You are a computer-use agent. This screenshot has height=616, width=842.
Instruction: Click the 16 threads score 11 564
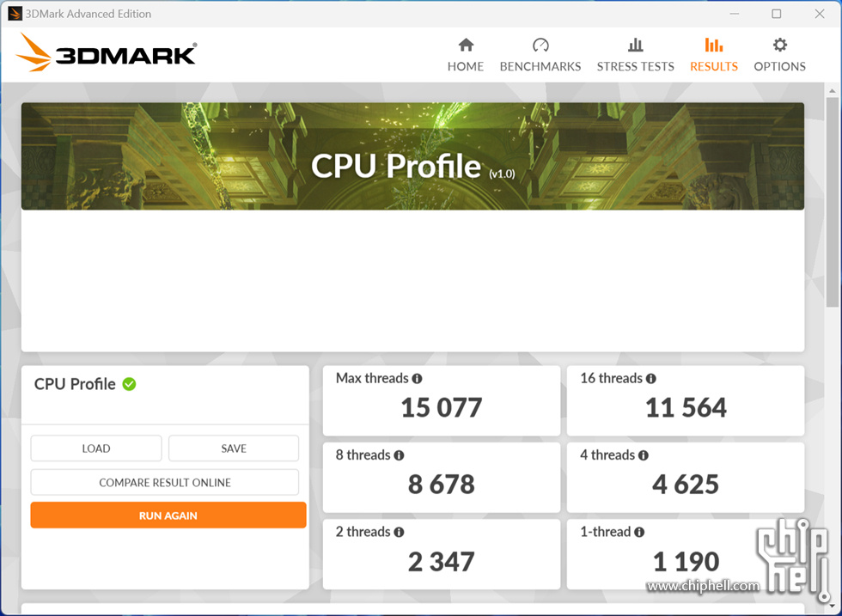(686, 407)
